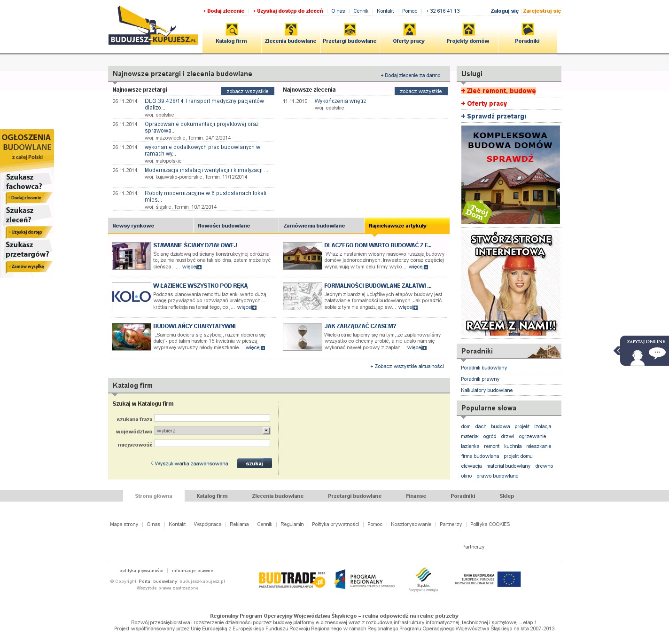Click + Uzyskaj dostęp do zleceń link
669x644 pixels.
point(288,11)
